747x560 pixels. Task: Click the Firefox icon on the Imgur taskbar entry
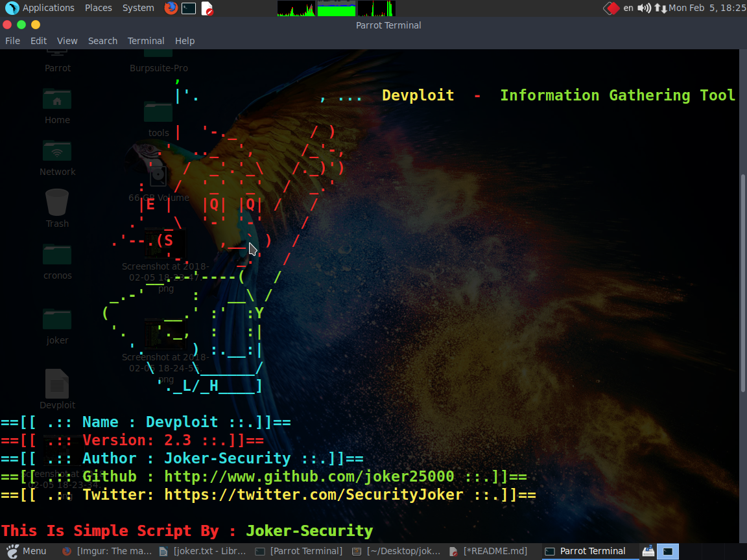pyautogui.click(x=67, y=552)
